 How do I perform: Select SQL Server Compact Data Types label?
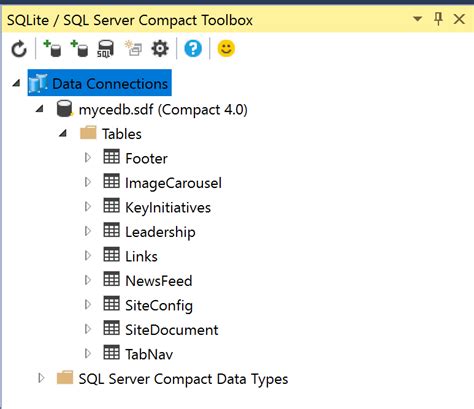(x=183, y=379)
